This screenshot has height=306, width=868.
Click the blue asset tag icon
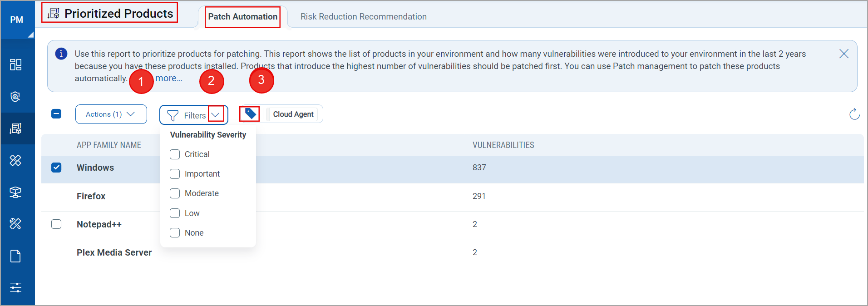[250, 114]
